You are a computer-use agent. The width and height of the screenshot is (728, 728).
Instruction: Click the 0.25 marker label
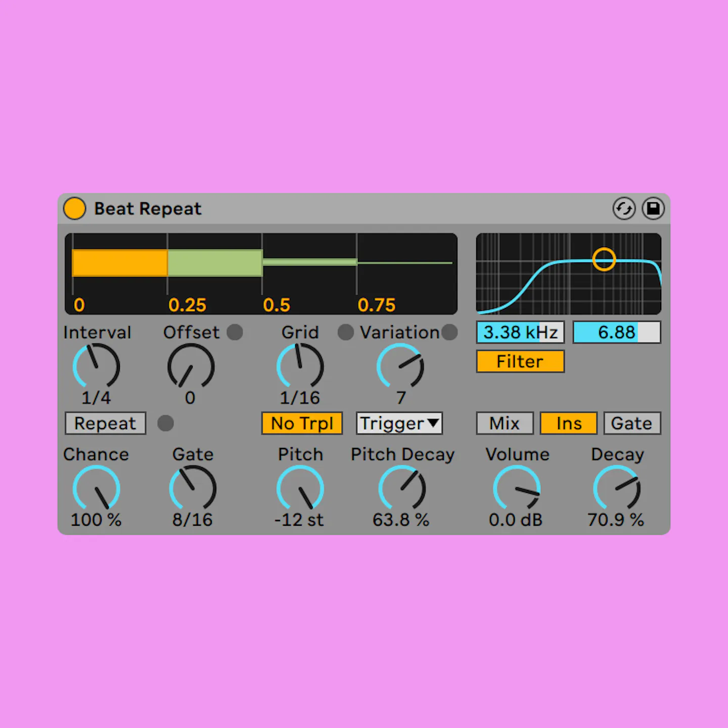(x=188, y=305)
